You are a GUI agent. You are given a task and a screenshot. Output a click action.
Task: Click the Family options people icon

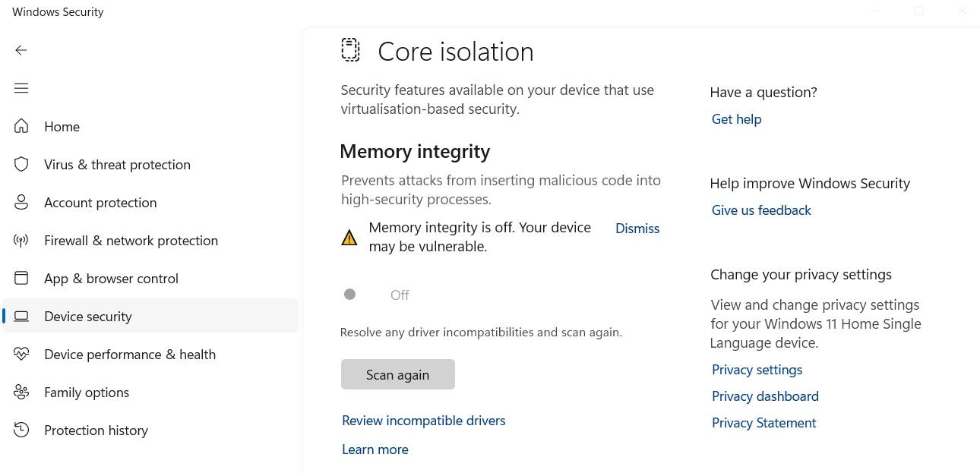pos(21,392)
